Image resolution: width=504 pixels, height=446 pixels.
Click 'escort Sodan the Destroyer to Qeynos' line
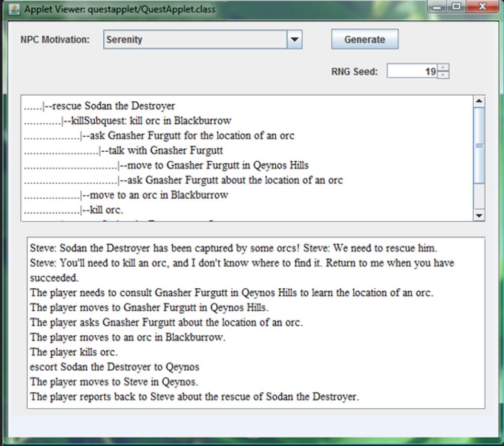(114, 367)
